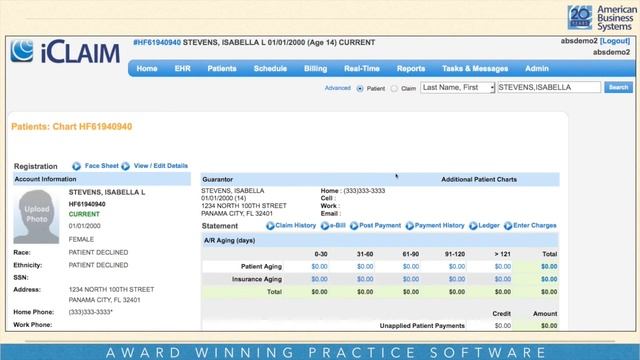The height and width of the screenshot is (360, 640).
Task: Open the Tasks & Messages menu
Action: (475, 69)
